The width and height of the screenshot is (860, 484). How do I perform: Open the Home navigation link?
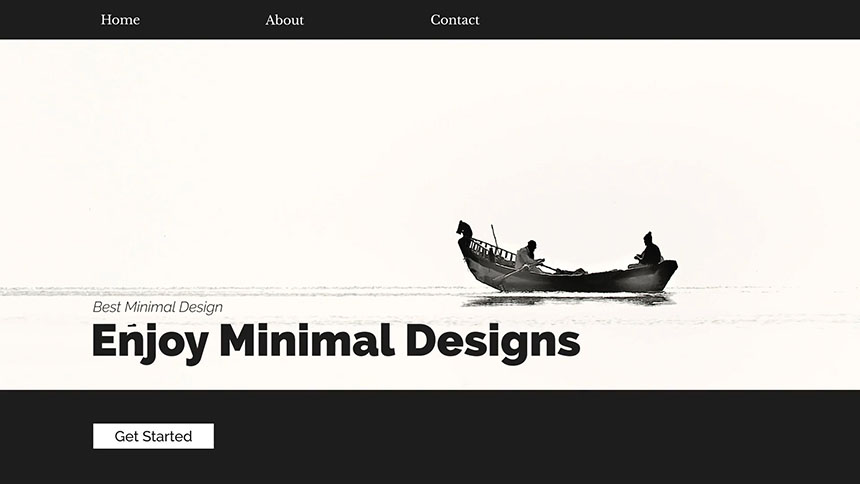pyautogui.click(x=120, y=20)
